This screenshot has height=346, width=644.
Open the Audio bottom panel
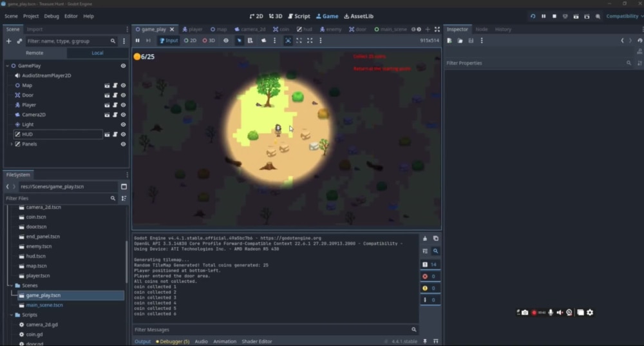pyautogui.click(x=201, y=341)
